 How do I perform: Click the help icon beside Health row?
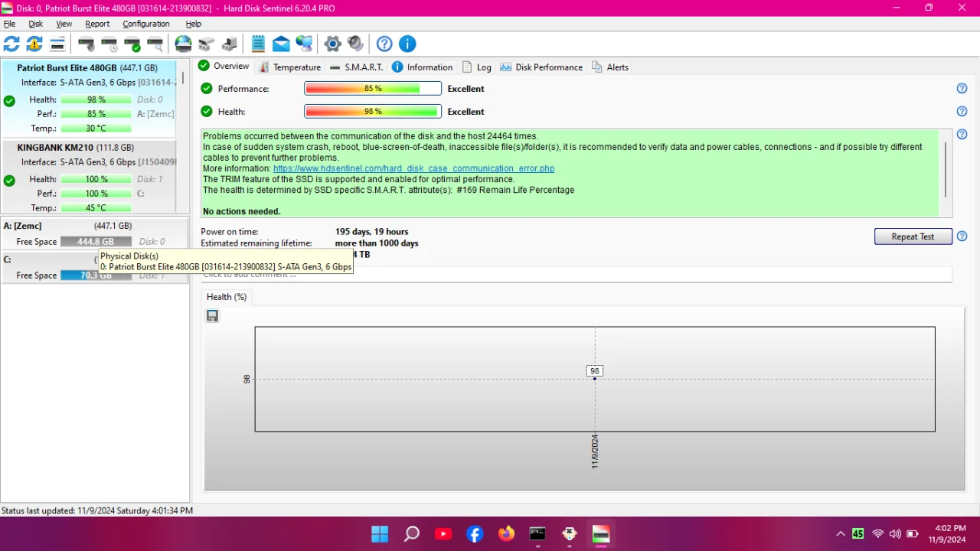coord(962,112)
